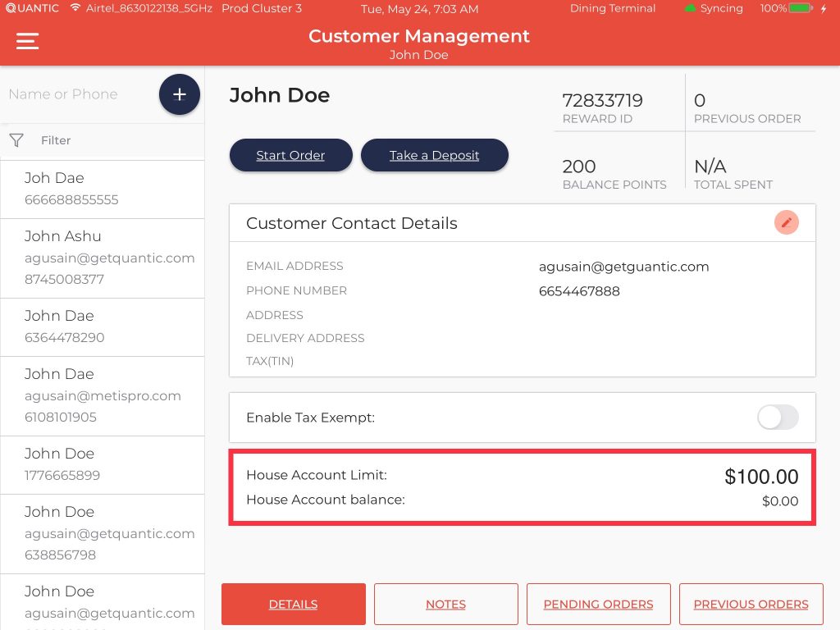The image size is (840, 630).
Task: Tap the Wi-Fi status icon
Action: [x=75, y=8]
